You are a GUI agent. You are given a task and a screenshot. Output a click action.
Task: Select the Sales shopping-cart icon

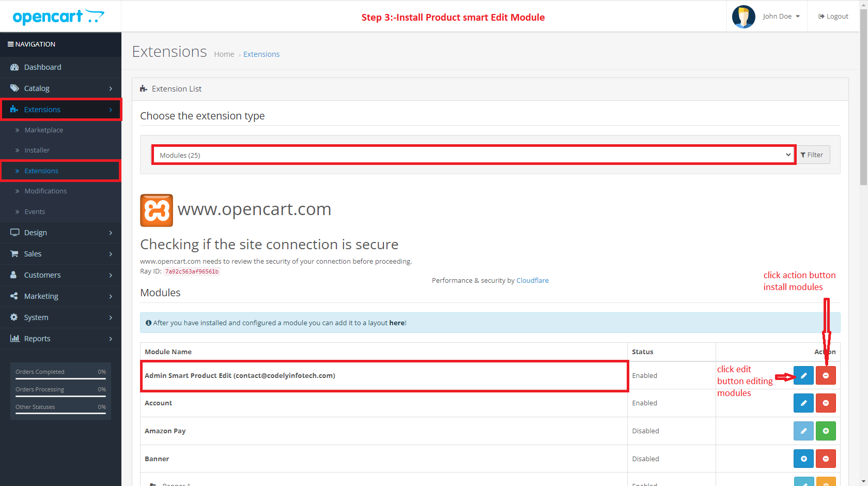click(x=14, y=253)
